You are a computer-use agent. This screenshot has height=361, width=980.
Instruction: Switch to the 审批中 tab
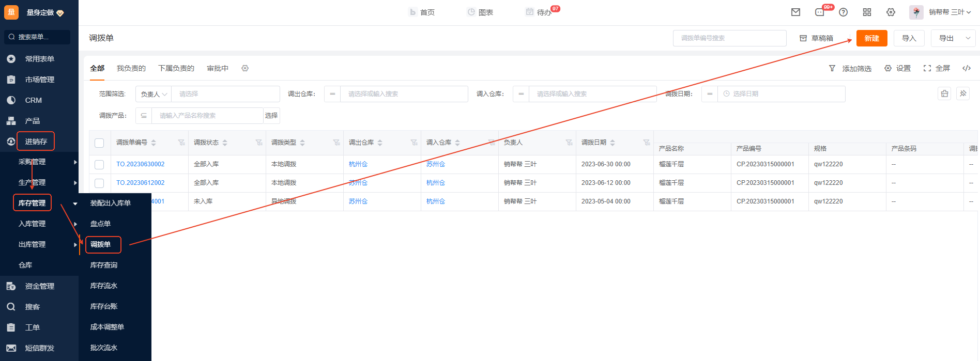pyautogui.click(x=218, y=68)
